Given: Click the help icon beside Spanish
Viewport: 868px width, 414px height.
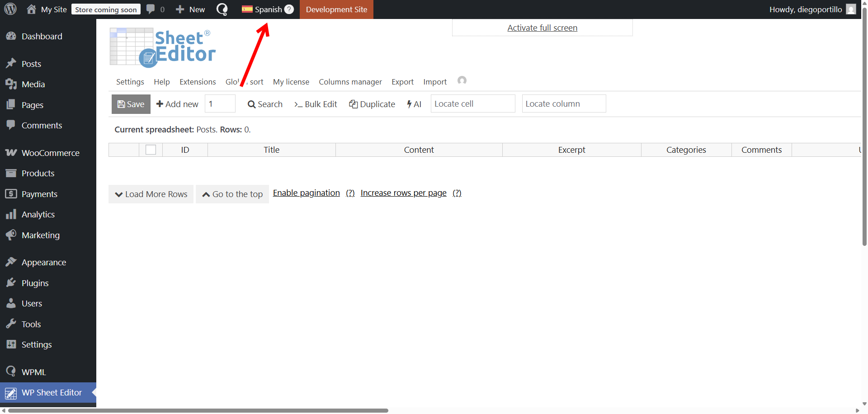Looking at the screenshot, I should click(289, 9).
